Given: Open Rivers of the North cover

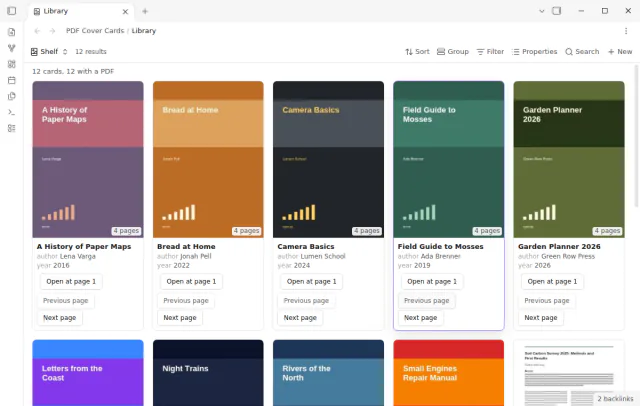Looking at the screenshot, I should (328, 373).
